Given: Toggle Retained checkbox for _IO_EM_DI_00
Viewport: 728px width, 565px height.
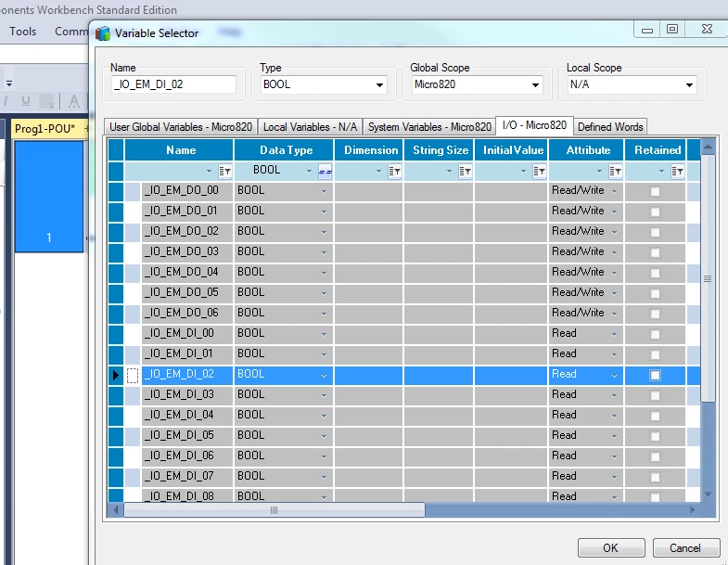Looking at the screenshot, I should pyautogui.click(x=655, y=335).
